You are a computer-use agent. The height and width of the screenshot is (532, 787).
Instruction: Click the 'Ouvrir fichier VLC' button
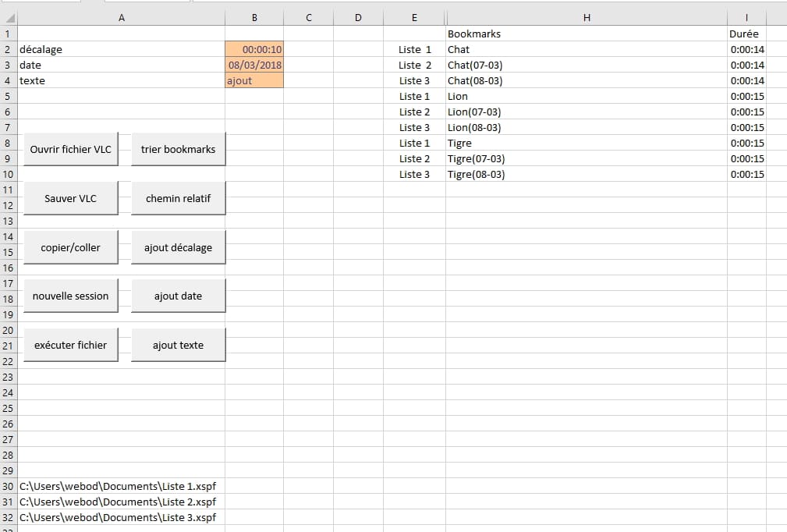point(71,149)
